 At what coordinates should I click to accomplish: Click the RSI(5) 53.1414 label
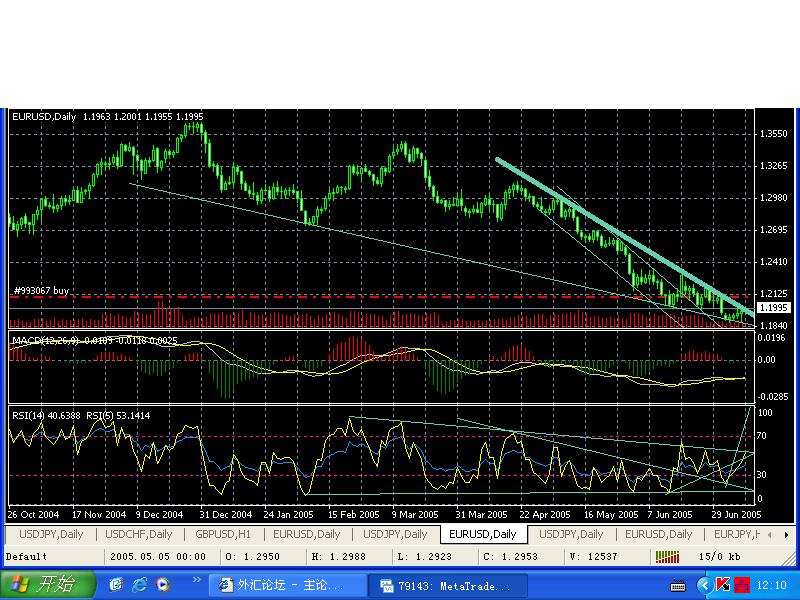pyautogui.click(x=118, y=416)
